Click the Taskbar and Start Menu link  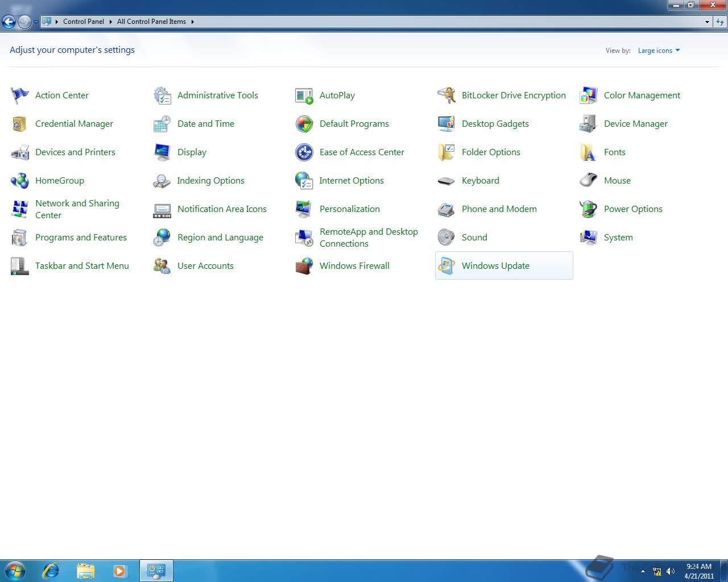(82, 266)
